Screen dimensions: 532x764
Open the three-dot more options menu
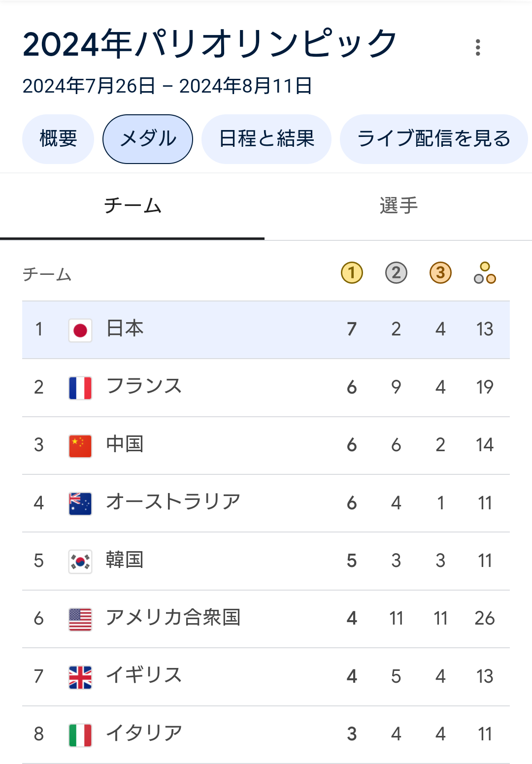tap(477, 47)
